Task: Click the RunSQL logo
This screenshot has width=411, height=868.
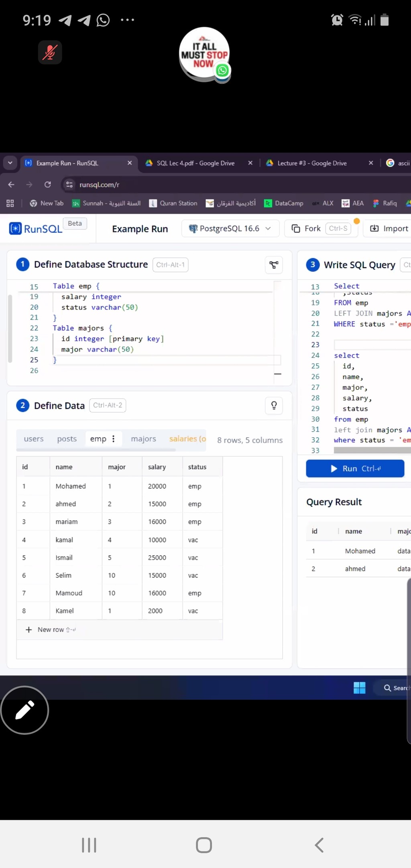Action: (36, 228)
